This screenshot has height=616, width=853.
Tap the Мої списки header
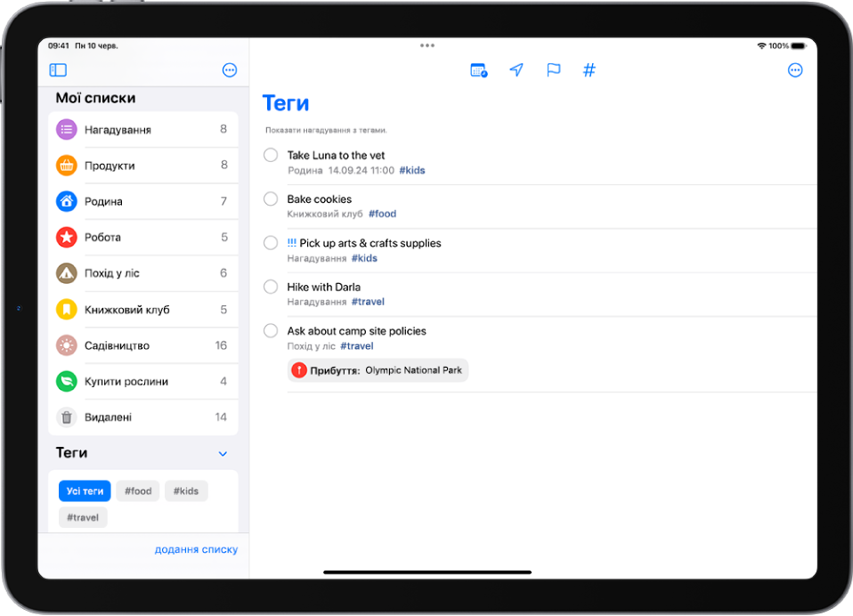(x=95, y=98)
